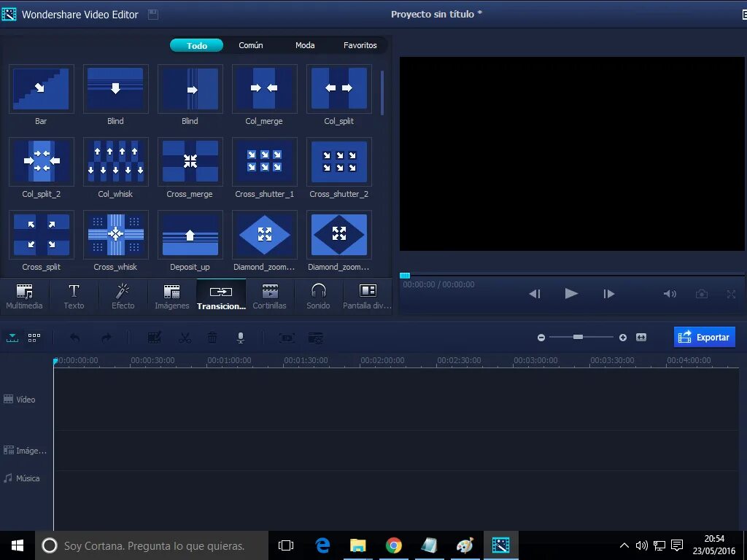Open the Windows Start menu
The width and height of the screenshot is (747, 560).
coord(18,545)
